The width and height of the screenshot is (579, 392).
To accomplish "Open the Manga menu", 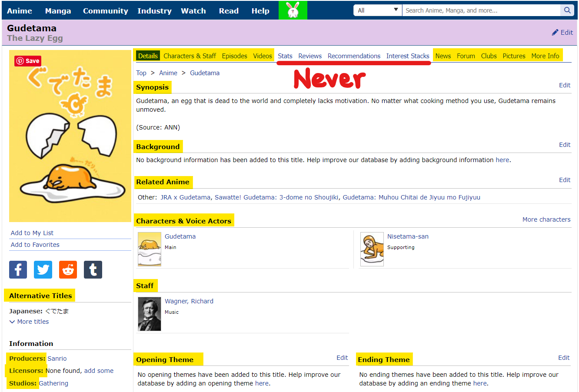I will (x=58, y=11).
